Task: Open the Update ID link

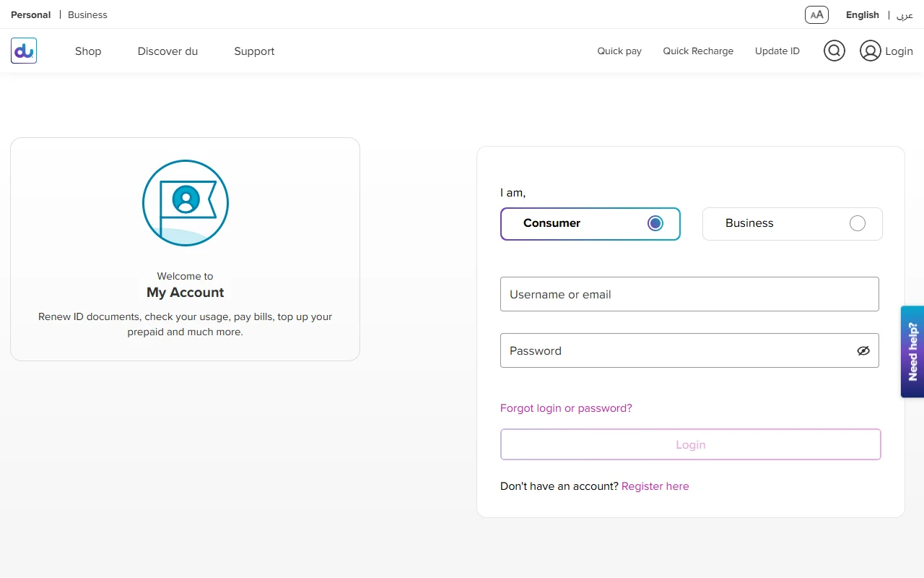Action: coord(777,51)
